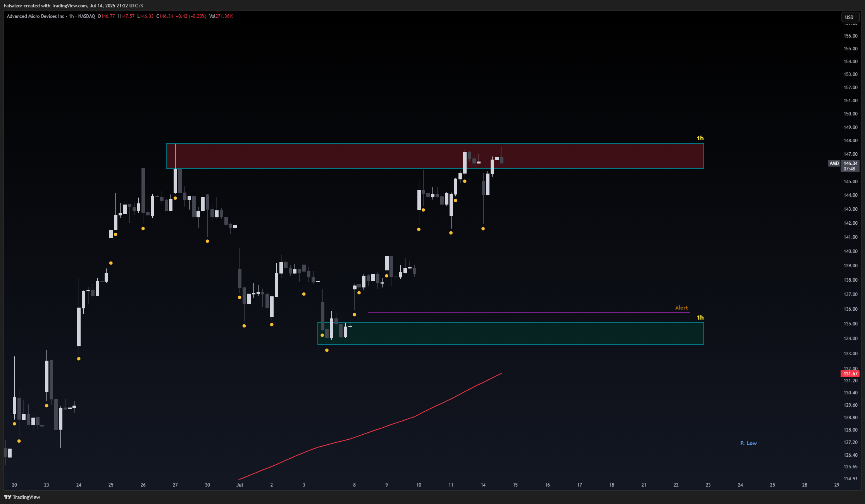The image size is (865, 504).
Task: Click the volume reading Vol 271.36K
Action: click(x=221, y=16)
